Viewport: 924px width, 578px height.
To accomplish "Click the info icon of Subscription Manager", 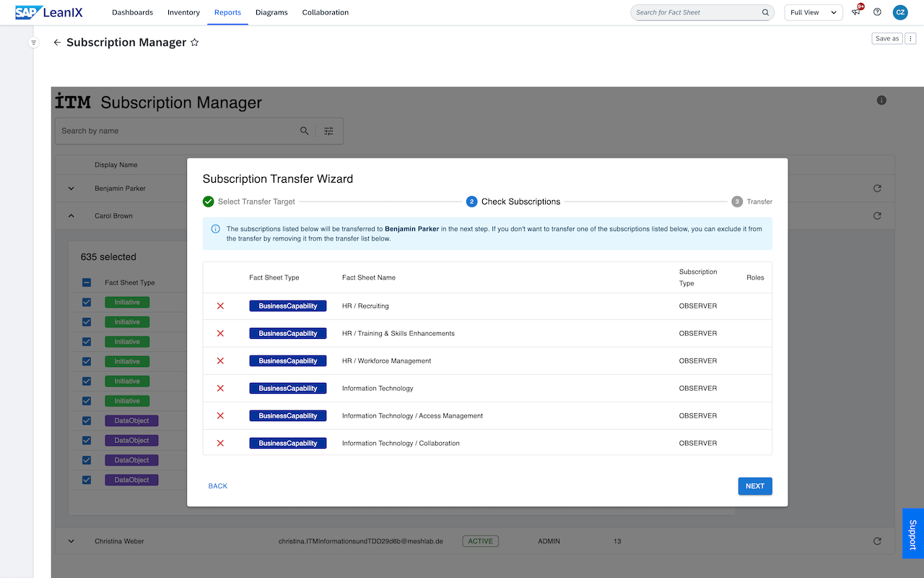I will [x=881, y=100].
